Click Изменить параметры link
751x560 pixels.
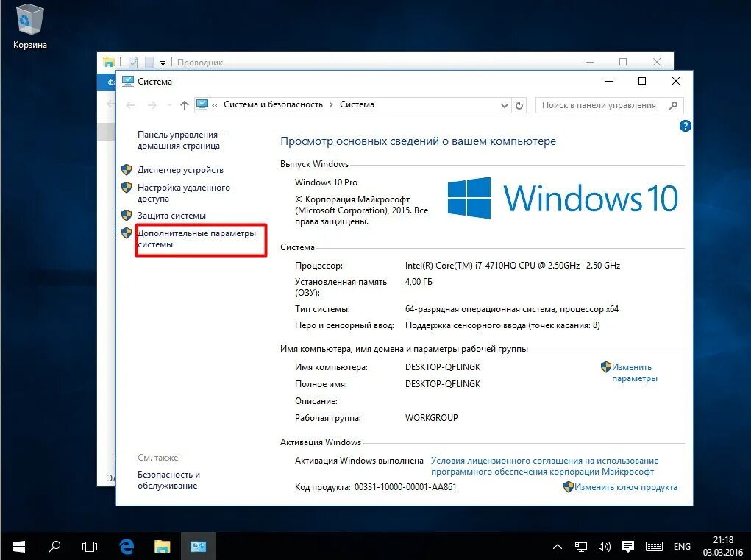tap(635, 372)
